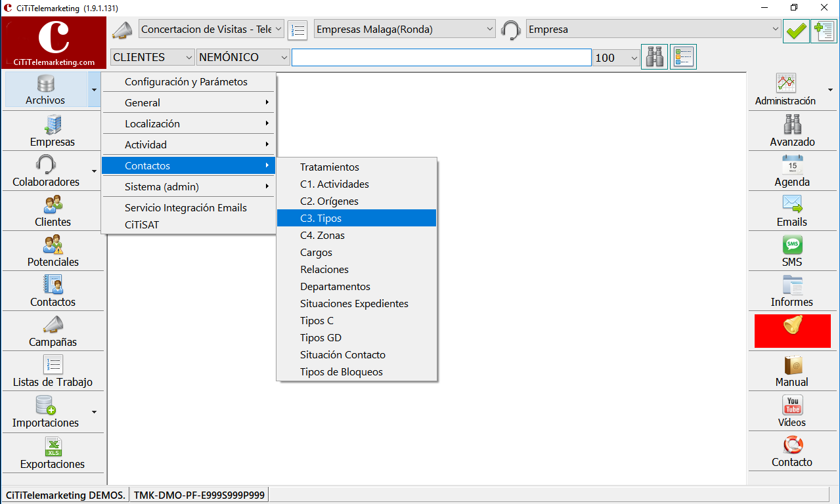Open the SMS module
840x504 pixels.
[792, 251]
